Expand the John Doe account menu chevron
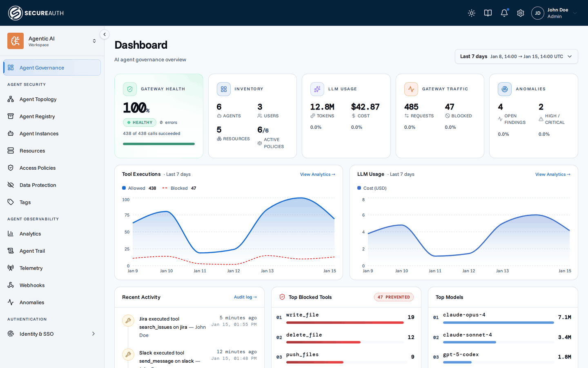Viewport: 588px width, 368px height. pos(575,13)
